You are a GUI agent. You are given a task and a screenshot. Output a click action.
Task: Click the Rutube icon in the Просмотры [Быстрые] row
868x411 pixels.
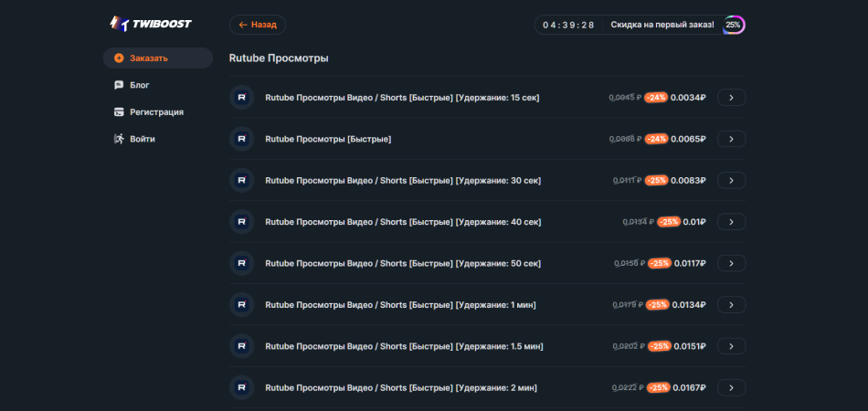(242, 139)
